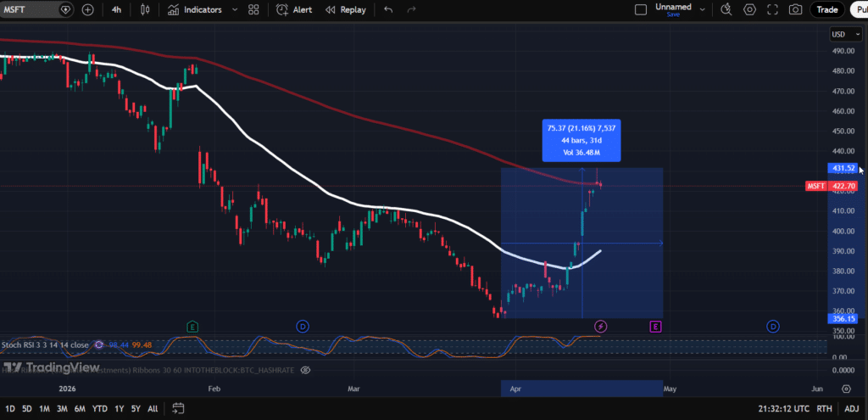This screenshot has width=868, height=420.
Task: Undo the last chart action
Action: (388, 10)
